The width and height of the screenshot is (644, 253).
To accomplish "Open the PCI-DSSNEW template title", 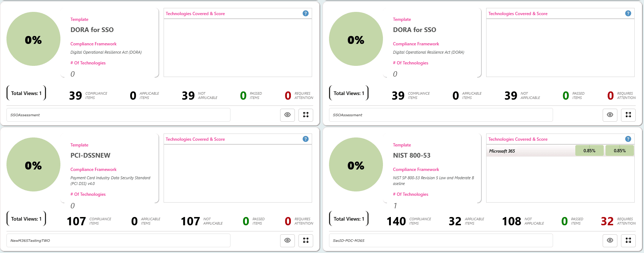I will (90, 155).
